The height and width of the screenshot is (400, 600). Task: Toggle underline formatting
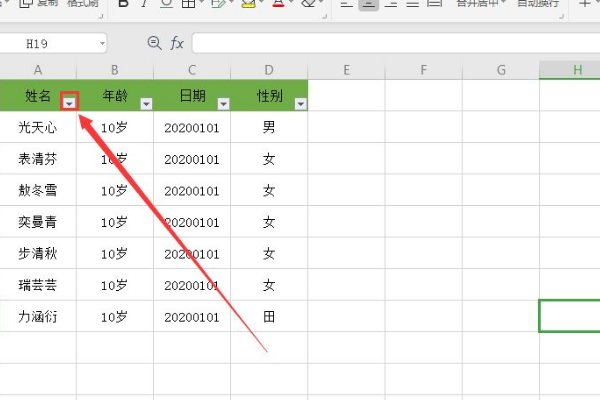click(166, 3)
